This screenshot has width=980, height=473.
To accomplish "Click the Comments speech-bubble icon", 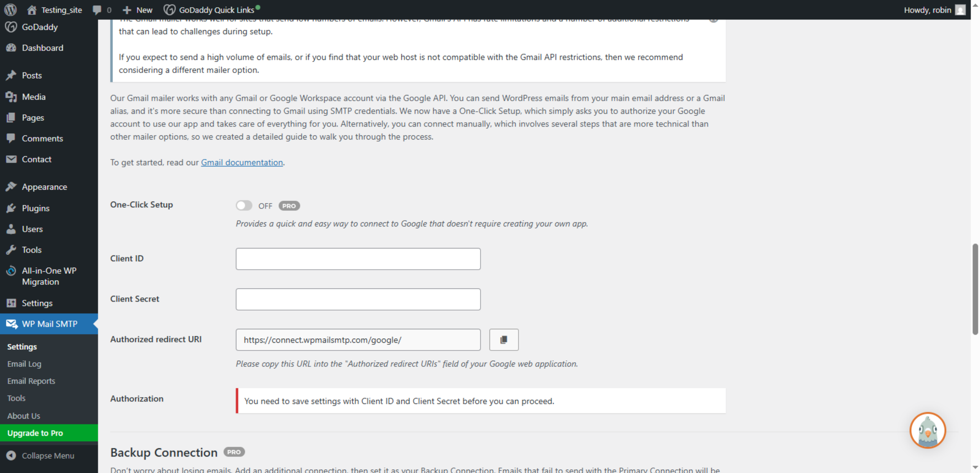I will pos(11,138).
